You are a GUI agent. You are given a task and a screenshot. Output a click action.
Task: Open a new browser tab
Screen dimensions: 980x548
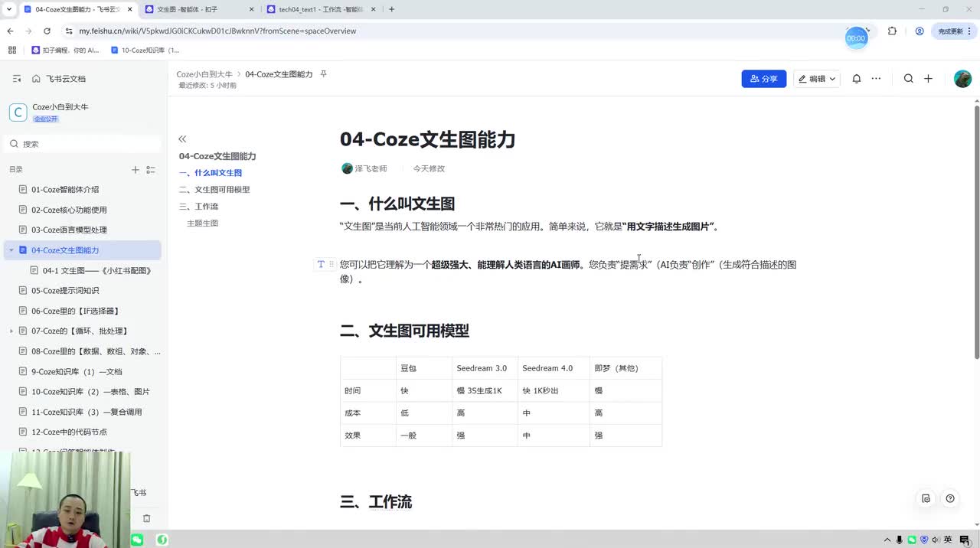pyautogui.click(x=392, y=9)
